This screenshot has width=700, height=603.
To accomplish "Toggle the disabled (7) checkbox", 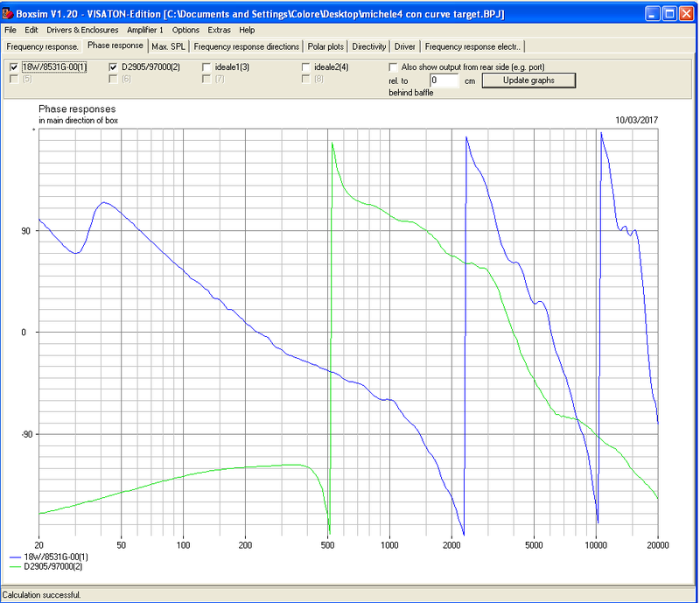I will pos(206,79).
